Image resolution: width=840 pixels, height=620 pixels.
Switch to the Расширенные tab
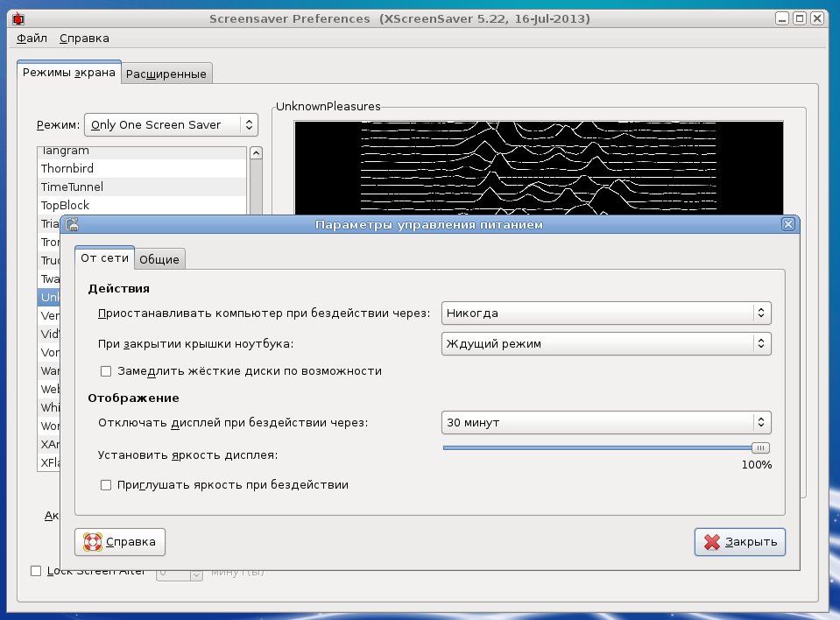click(166, 74)
